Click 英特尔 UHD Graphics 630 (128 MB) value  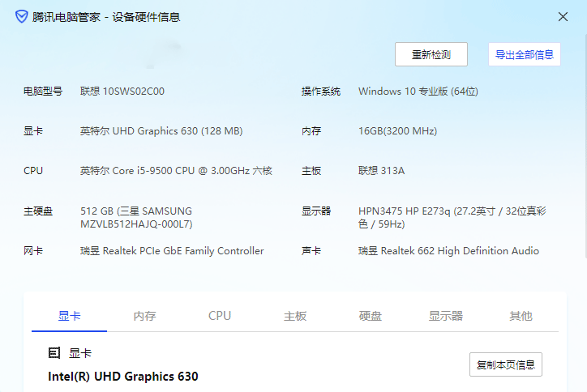click(x=161, y=131)
